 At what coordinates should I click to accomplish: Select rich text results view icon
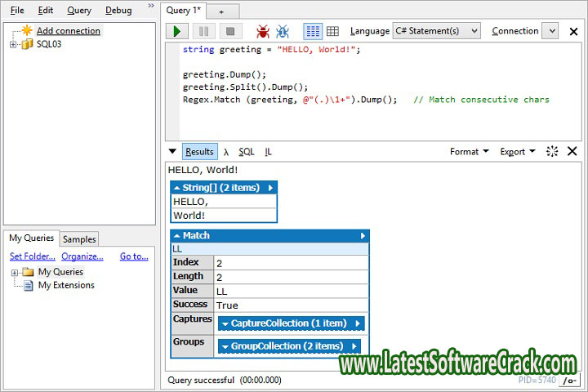coord(313,31)
